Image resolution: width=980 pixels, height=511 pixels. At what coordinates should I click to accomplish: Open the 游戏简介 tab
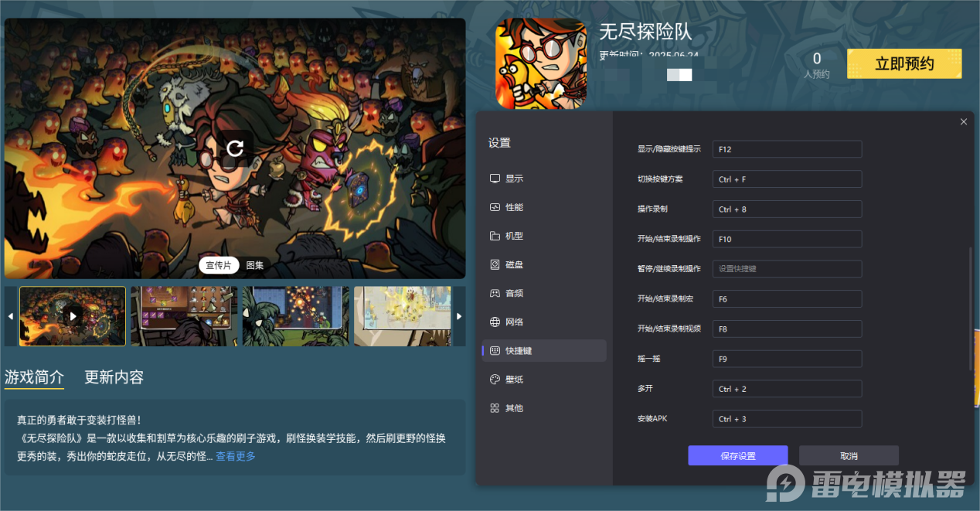click(34, 377)
